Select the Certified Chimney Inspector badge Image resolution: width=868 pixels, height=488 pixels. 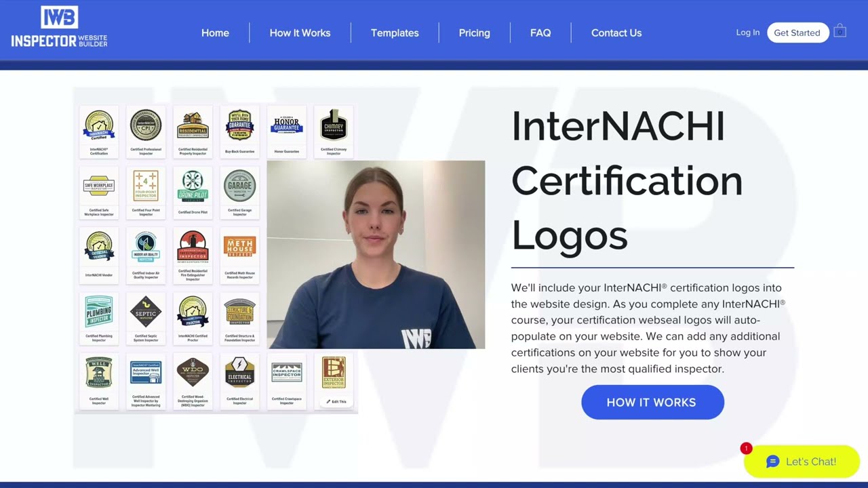pyautogui.click(x=334, y=131)
